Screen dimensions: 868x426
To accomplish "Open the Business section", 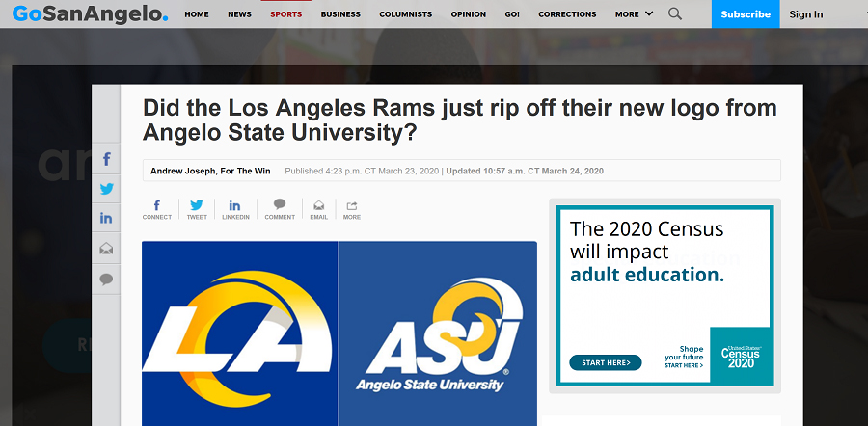I will point(340,14).
